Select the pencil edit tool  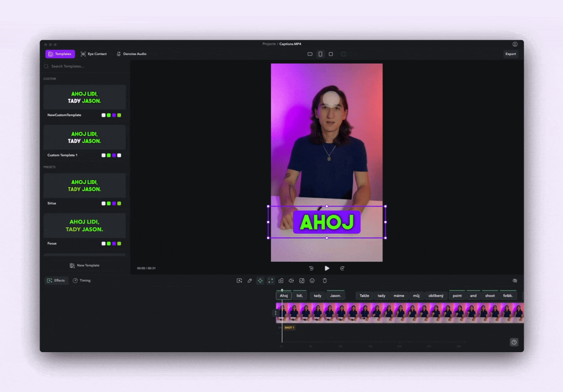tap(250, 281)
